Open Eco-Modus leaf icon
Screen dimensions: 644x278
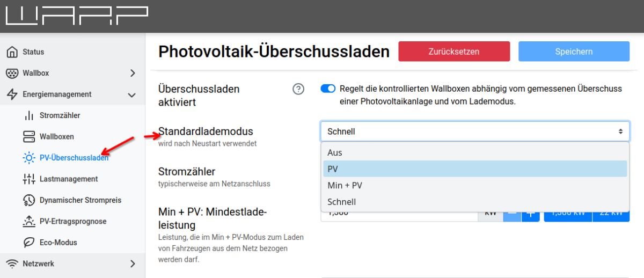29,243
